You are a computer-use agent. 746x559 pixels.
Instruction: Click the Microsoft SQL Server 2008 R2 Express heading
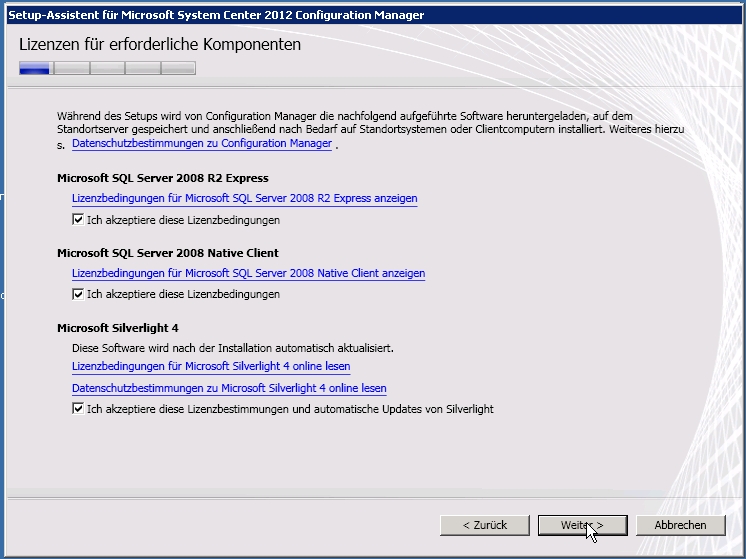coord(163,178)
